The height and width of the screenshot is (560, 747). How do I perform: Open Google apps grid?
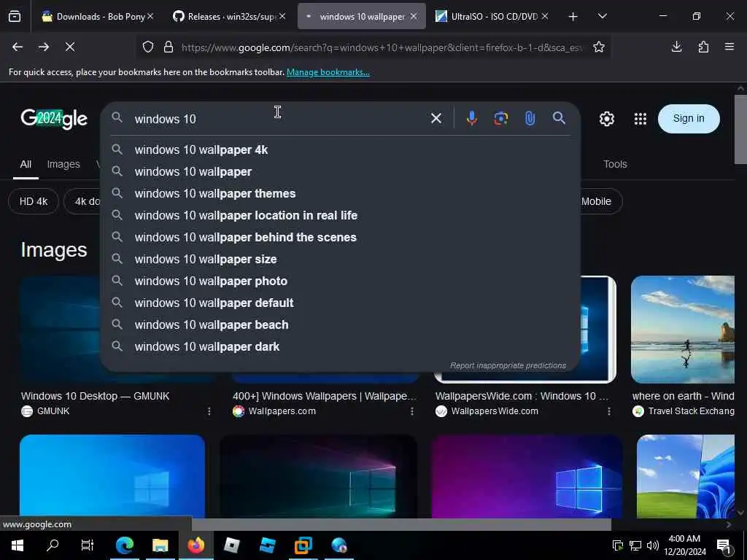pos(640,119)
